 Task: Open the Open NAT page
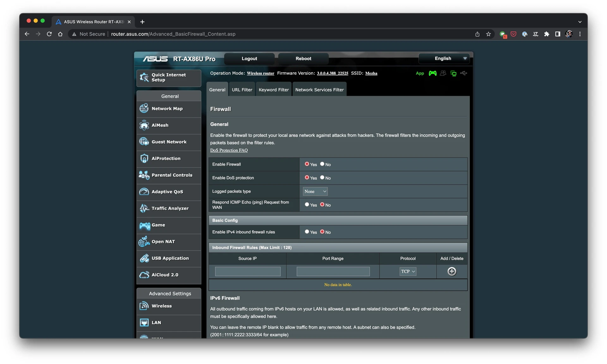169,242
